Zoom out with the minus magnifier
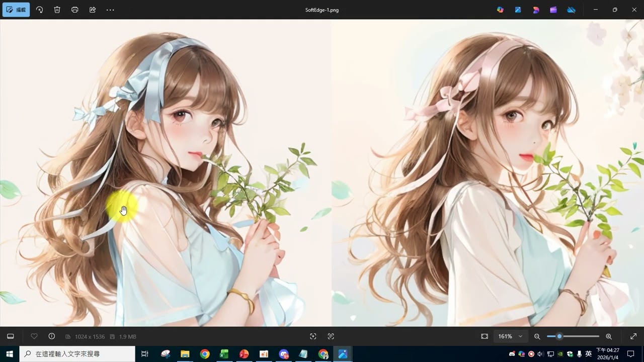Image resolution: width=644 pixels, height=362 pixels. [x=537, y=336]
